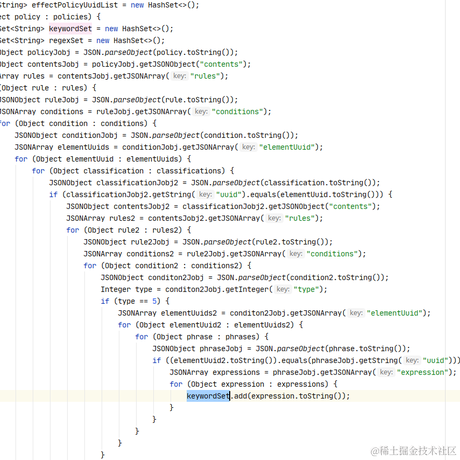Viewport: 460px width, 460px height.
Task: Click 'classifications' in the for loop
Action: coord(189,171)
